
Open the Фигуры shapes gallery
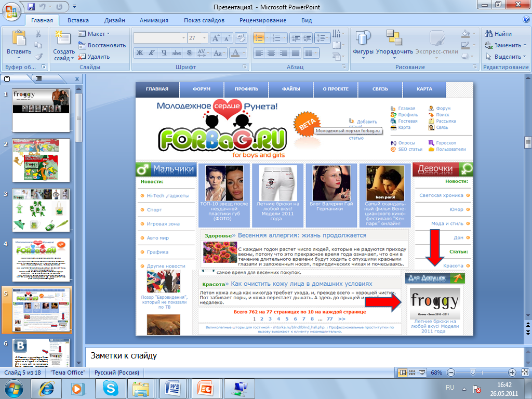[x=363, y=44]
